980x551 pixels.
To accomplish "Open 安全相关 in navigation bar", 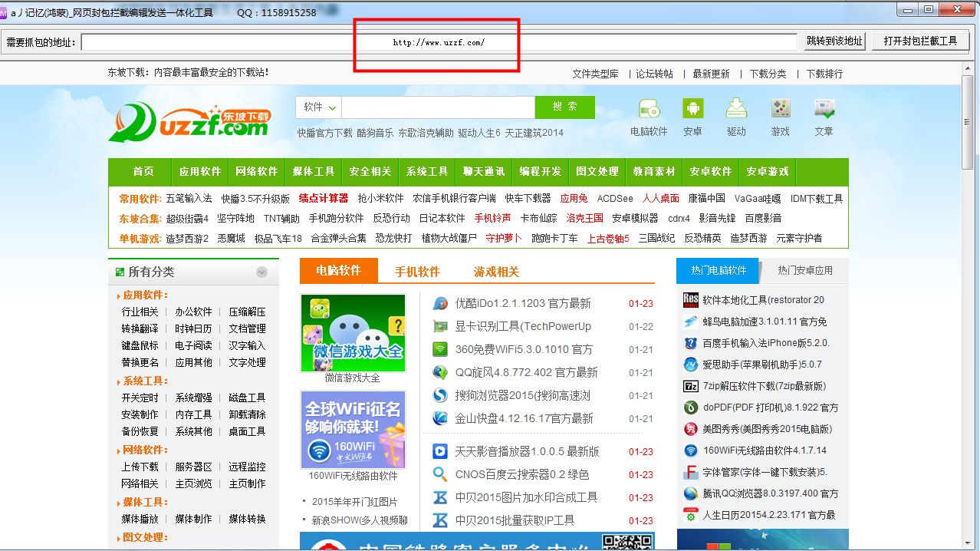I will point(370,171).
